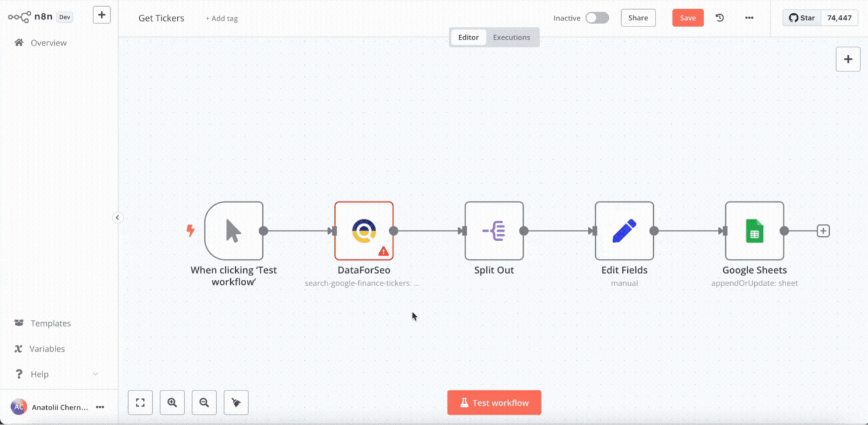Select the Split Out node
The width and height of the screenshot is (868, 425).
[x=494, y=231]
